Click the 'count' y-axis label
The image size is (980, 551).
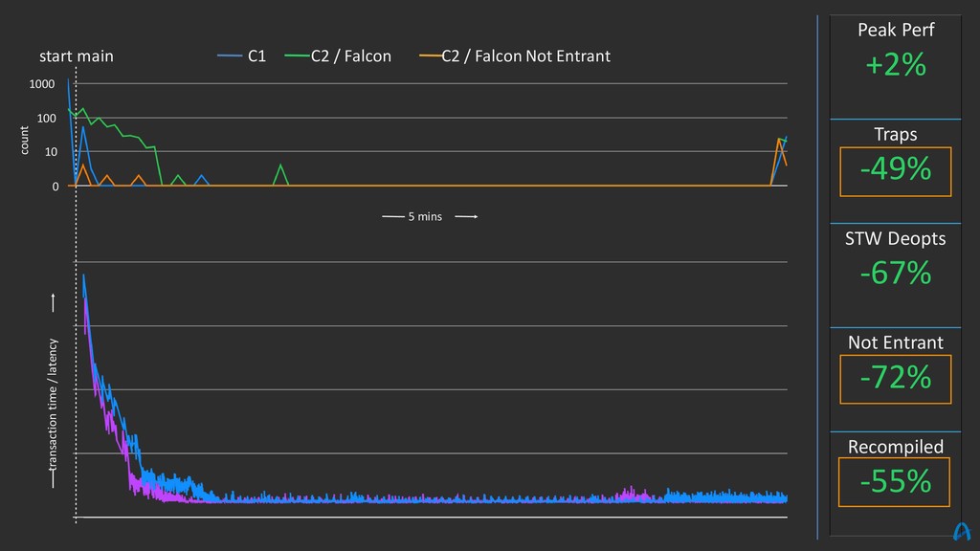click(x=24, y=141)
